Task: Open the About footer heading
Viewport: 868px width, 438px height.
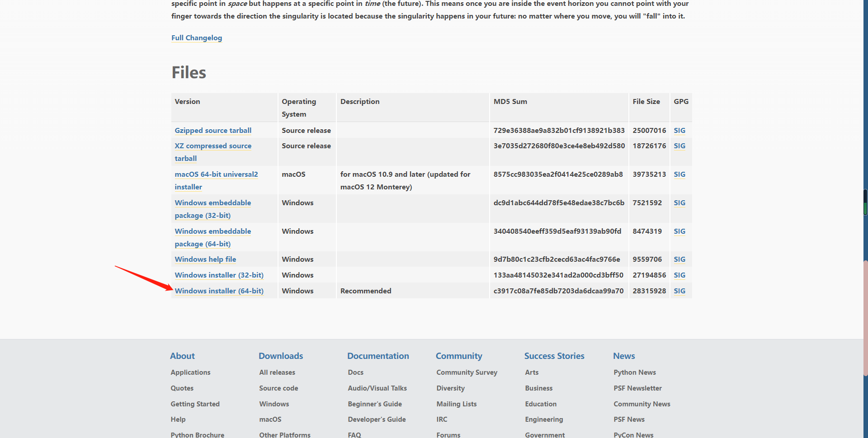Action: [x=182, y=356]
